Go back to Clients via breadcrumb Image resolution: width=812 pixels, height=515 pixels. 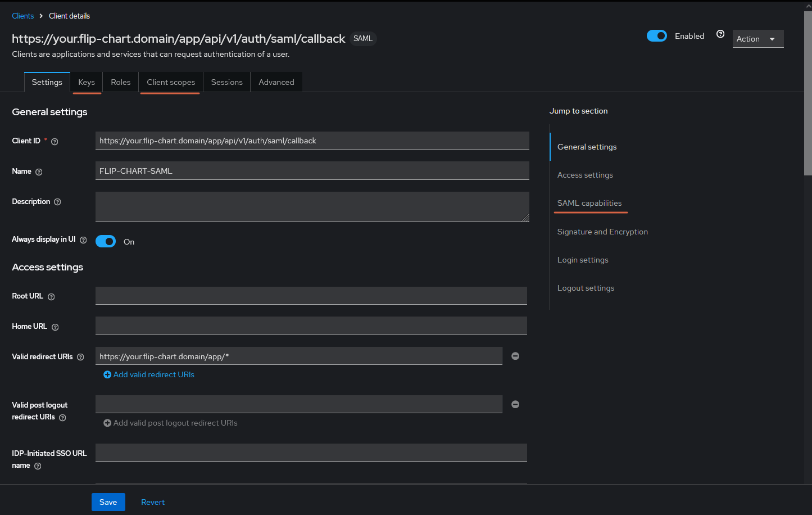[x=23, y=16]
